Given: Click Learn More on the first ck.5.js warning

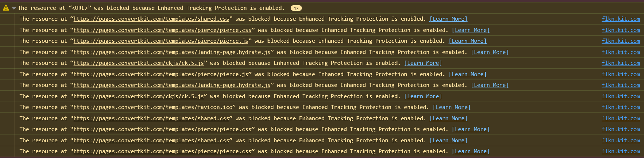Looking at the screenshot, I should tap(423, 63).
